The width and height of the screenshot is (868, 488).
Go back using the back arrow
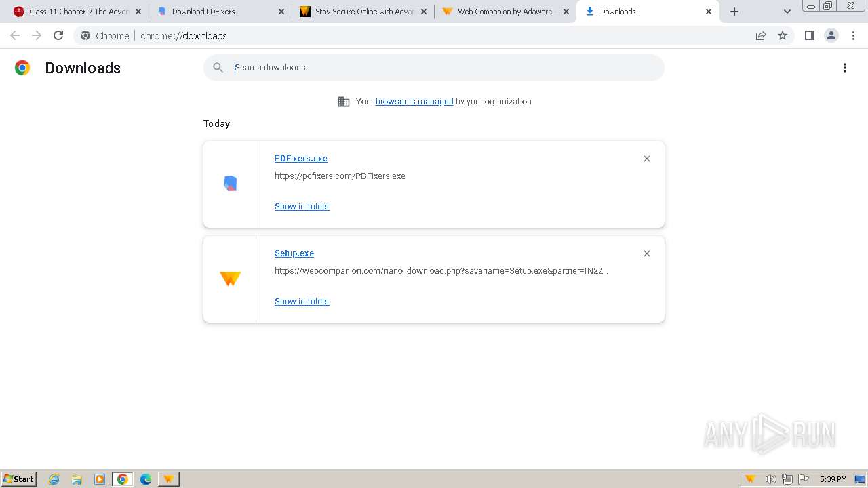(15, 35)
